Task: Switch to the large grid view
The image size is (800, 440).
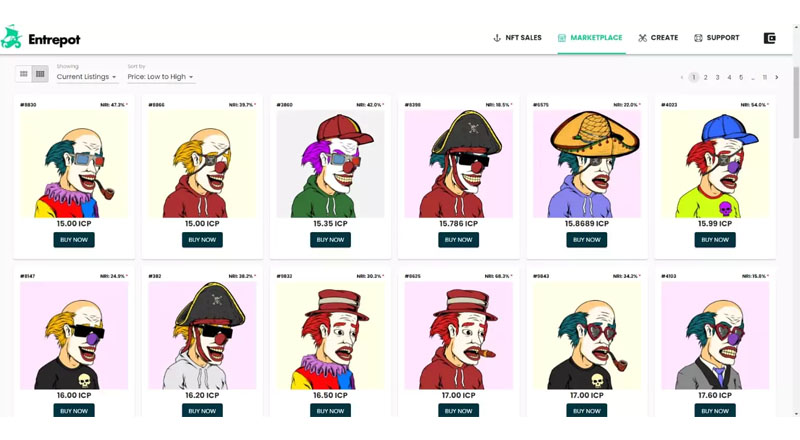Action: (23, 74)
